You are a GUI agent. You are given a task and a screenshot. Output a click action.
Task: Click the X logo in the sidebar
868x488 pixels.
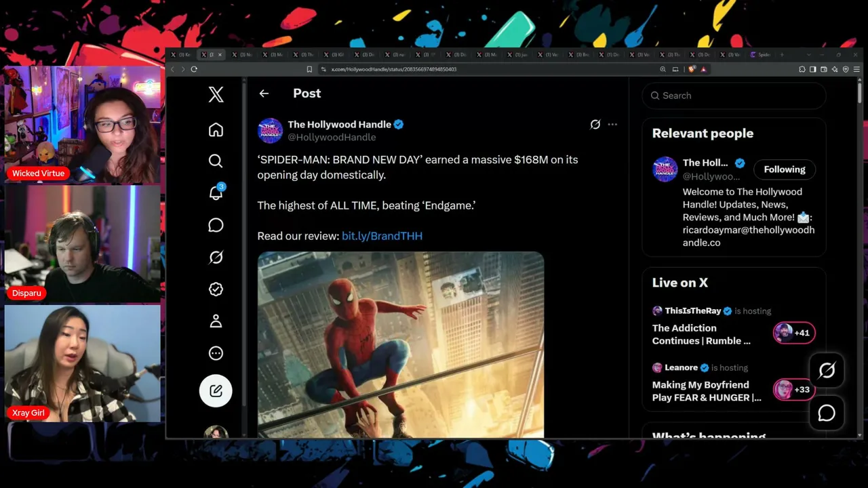pos(216,94)
